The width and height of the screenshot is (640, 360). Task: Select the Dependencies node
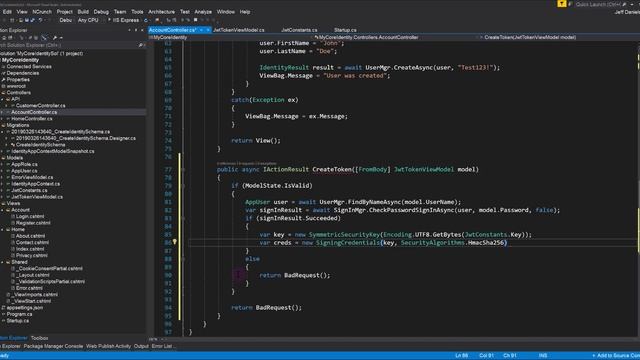(x=23, y=73)
